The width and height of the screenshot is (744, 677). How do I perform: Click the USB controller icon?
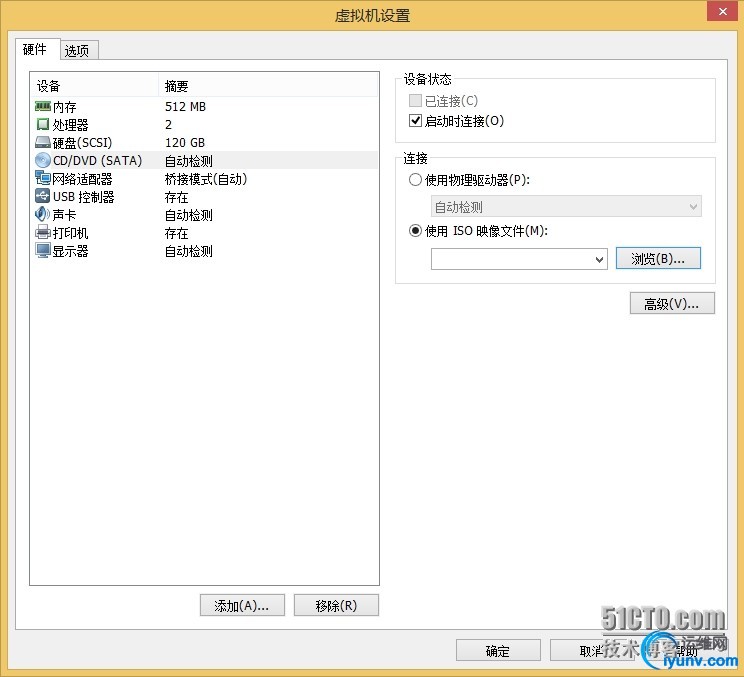coord(43,196)
